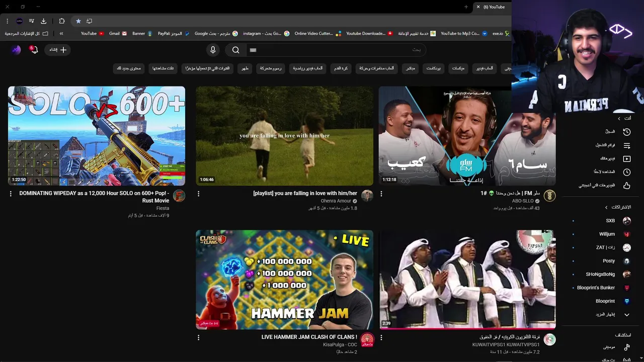Select the Mixes (ميكسات) filter chip
644x362 pixels.
pyautogui.click(x=458, y=68)
